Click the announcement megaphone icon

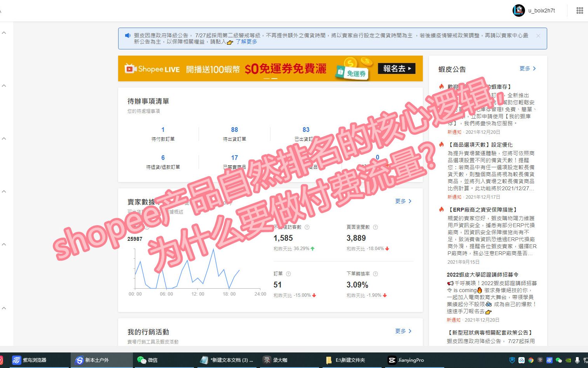[x=127, y=35]
